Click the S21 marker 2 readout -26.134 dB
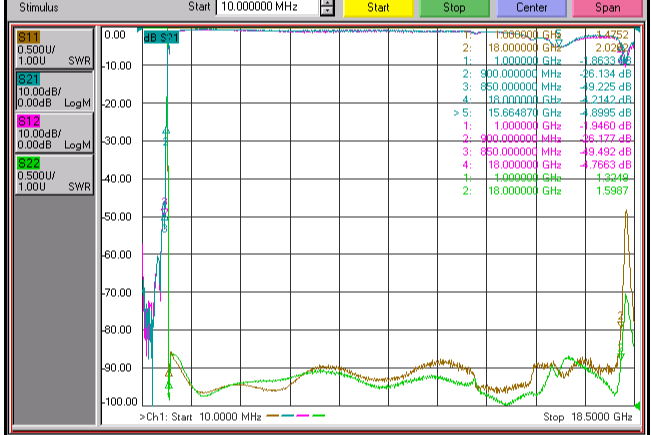 coord(605,74)
